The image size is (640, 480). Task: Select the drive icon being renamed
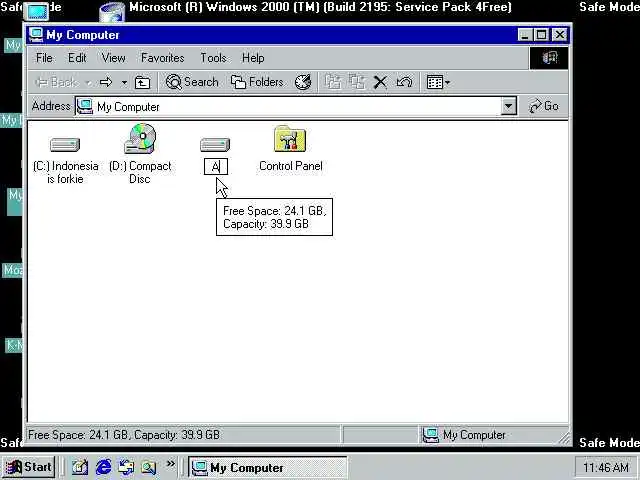coord(215,144)
